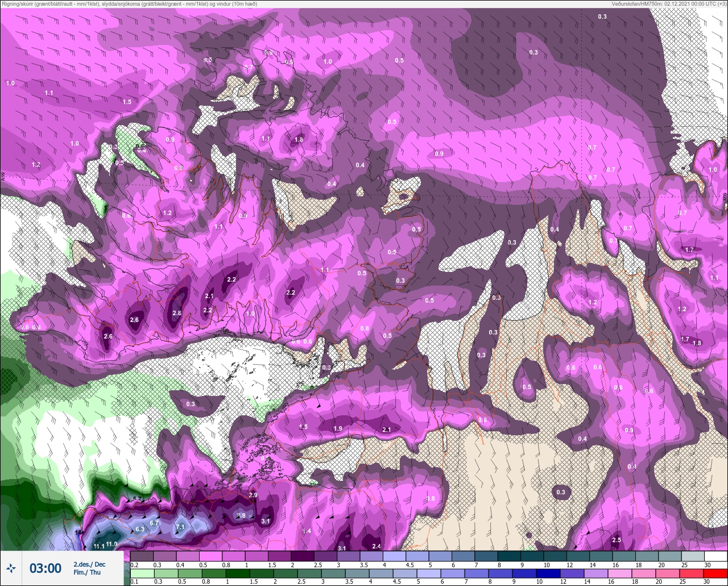
Task: Click the '6.7' precipitation value on the map
Action: (x=154, y=523)
